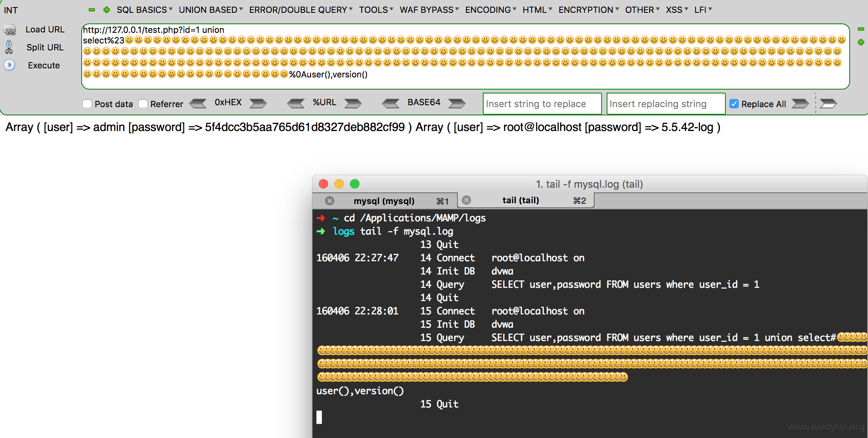Click the %URL encoding label
Screen dimensions: 868x438
click(324, 102)
